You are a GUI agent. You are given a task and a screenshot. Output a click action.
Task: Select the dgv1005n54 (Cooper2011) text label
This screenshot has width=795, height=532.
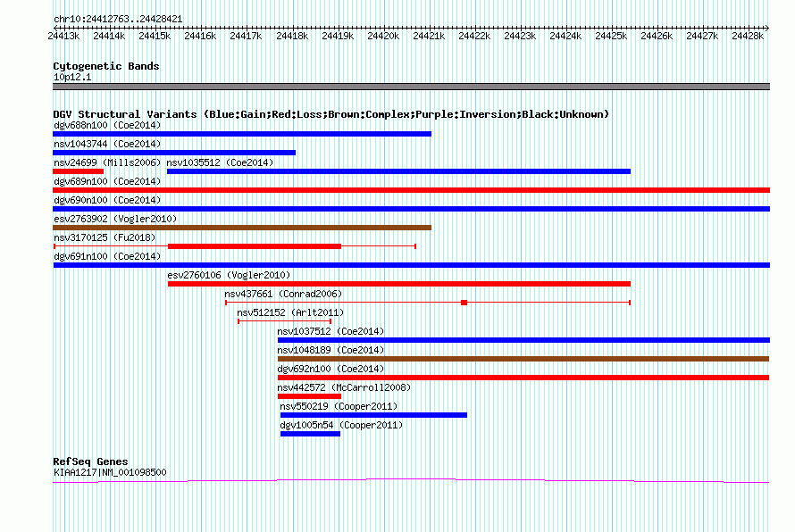tap(341, 425)
